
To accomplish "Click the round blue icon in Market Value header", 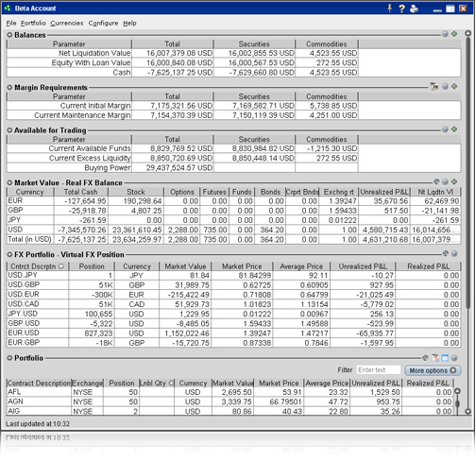I will click(445, 181).
